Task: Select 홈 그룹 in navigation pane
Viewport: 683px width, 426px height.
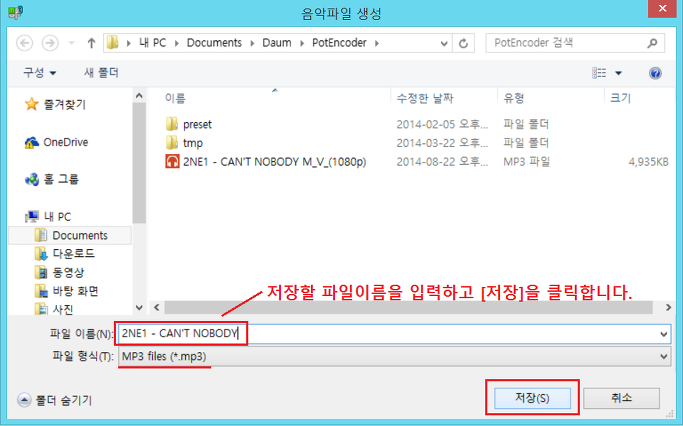Action: coord(61,179)
